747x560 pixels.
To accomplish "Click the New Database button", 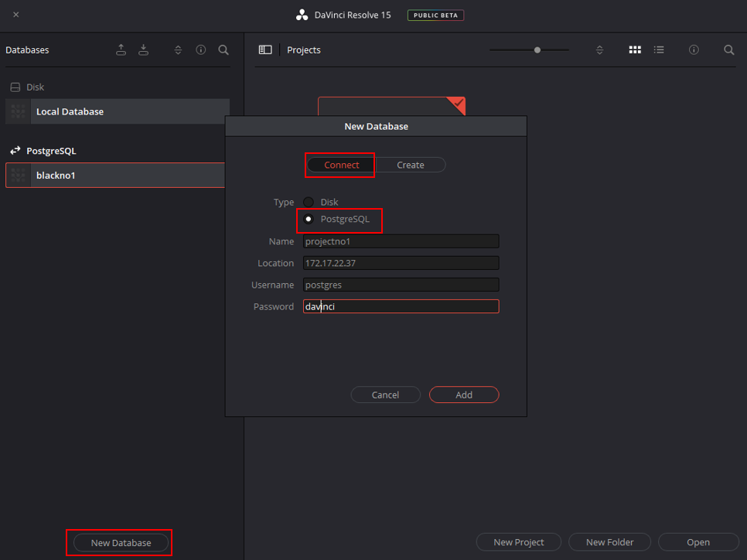I will [x=121, y=543].
